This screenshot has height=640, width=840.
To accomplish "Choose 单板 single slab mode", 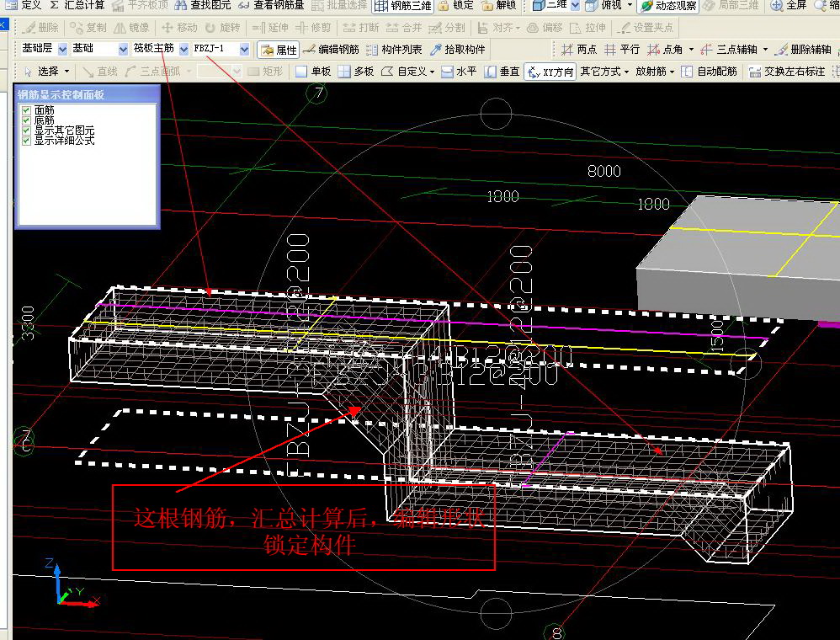I will pos(313,72).
